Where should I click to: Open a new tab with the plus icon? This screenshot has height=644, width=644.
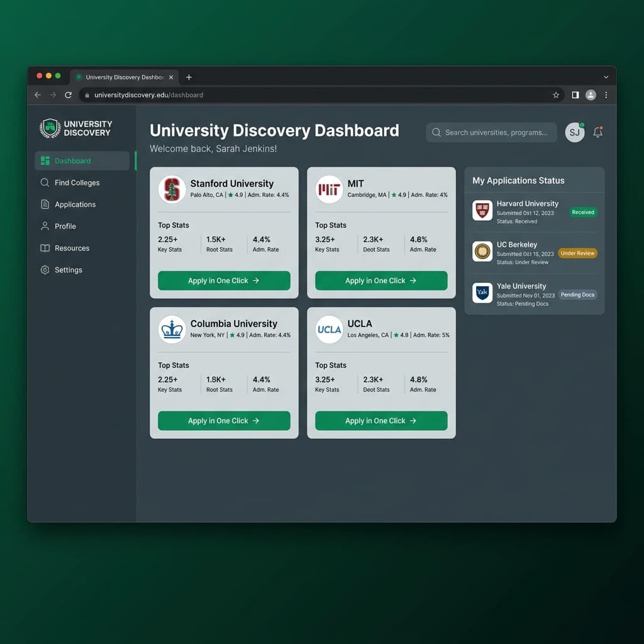189,77
